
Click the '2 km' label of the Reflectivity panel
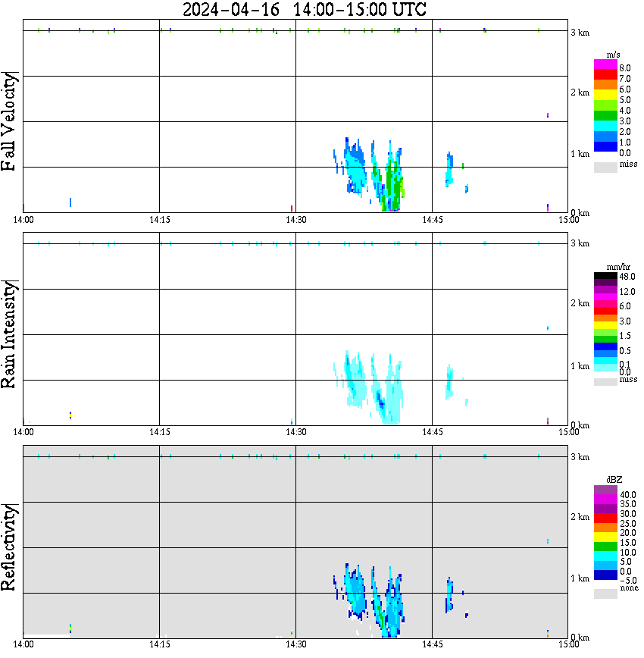580,517
